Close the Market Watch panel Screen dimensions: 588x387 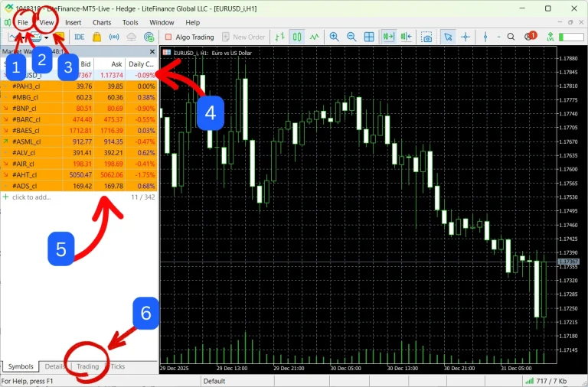[x=152, y=52]
